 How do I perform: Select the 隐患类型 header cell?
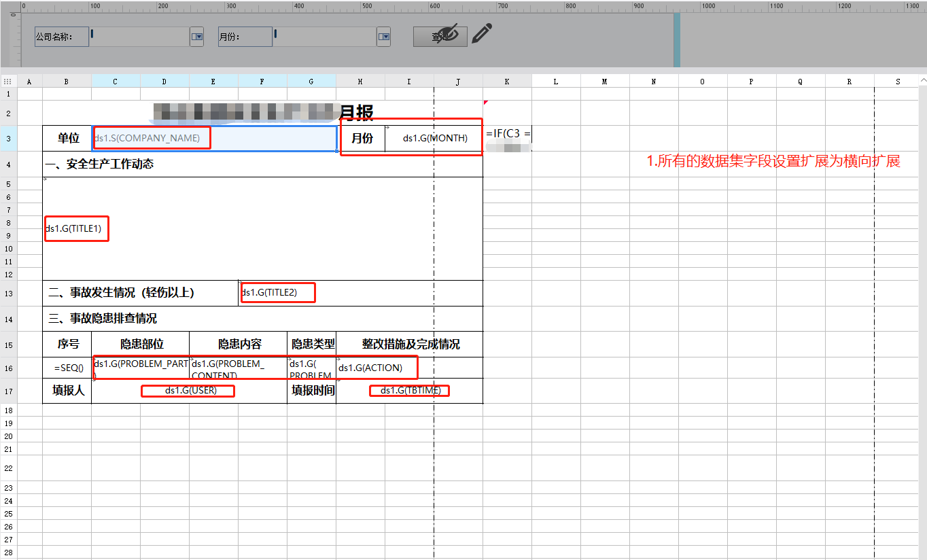[312, 345]
